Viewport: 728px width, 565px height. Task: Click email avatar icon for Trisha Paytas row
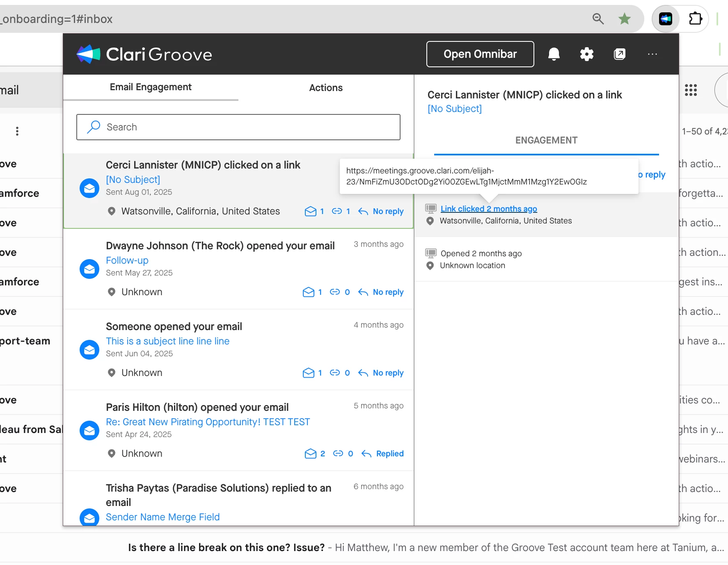coord(89,517)
